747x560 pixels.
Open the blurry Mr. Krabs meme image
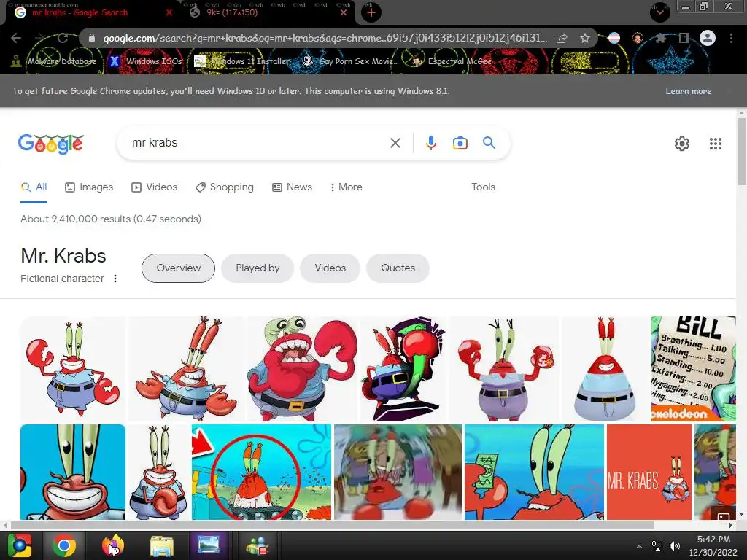(398, 472)
